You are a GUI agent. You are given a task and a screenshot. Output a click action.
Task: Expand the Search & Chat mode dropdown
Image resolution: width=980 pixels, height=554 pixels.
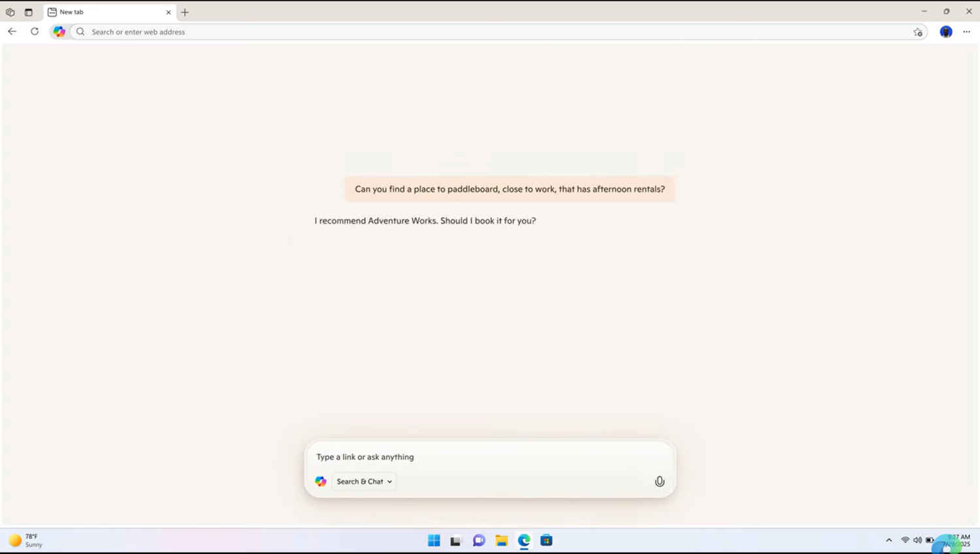point(390,481)
